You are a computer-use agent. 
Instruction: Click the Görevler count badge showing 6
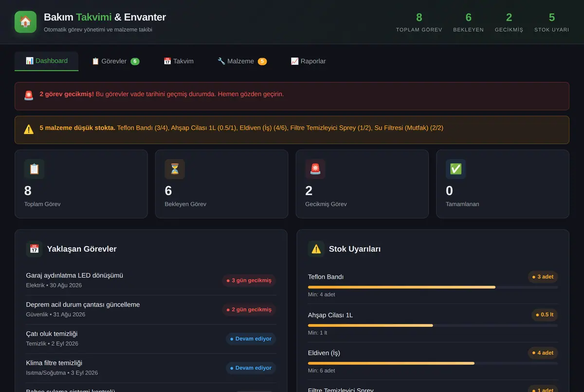(135, 61)
